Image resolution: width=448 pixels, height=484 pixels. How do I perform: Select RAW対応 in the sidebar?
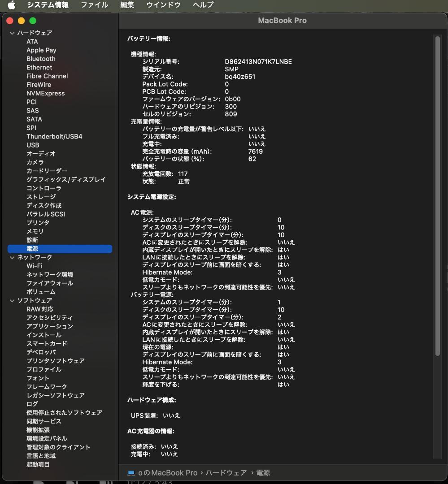click(40, 309)
